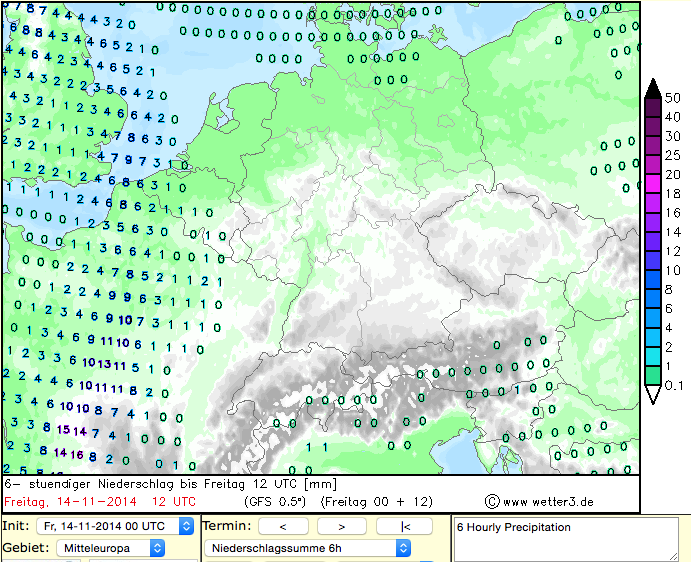The height and width of the screenshot is (562, 691).
Task: Jump to the first Termin step
Action: pyautogui.click(x=405, y=526)
